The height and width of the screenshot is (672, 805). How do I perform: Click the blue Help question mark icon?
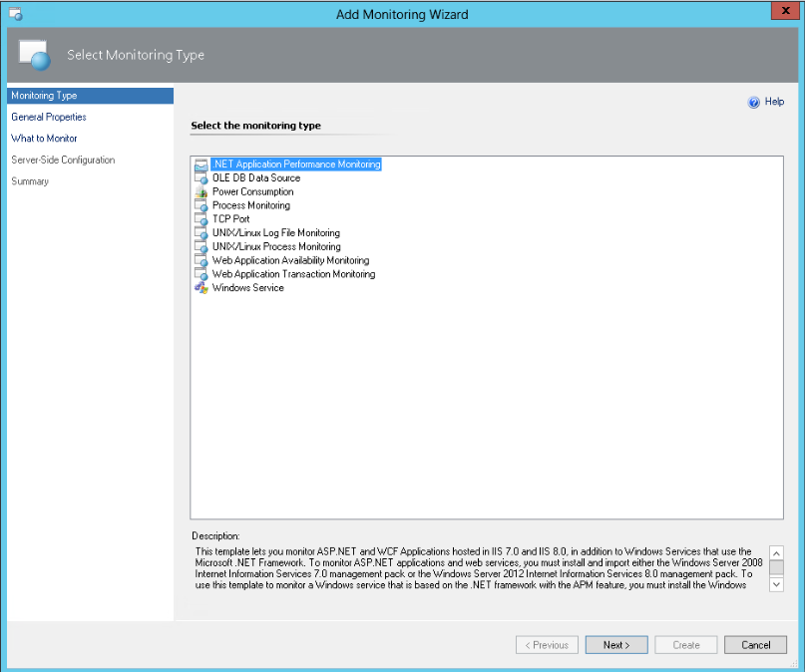pos(754,102)
